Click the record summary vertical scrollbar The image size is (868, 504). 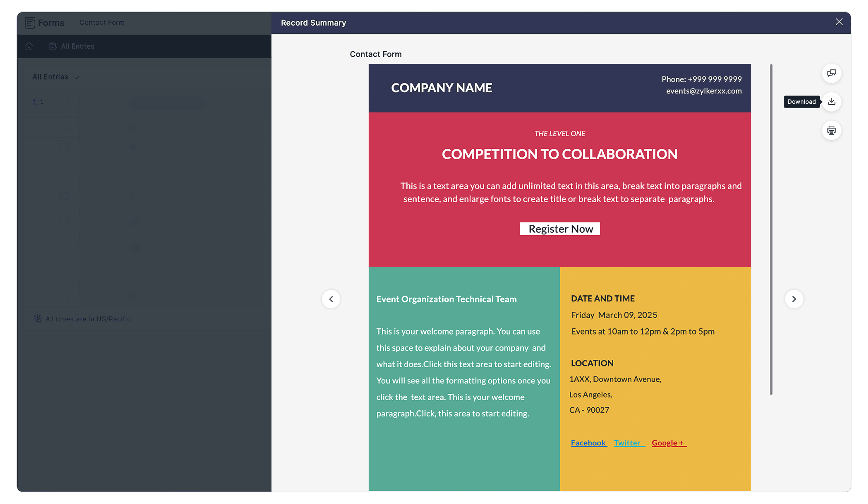coord(771,229)
